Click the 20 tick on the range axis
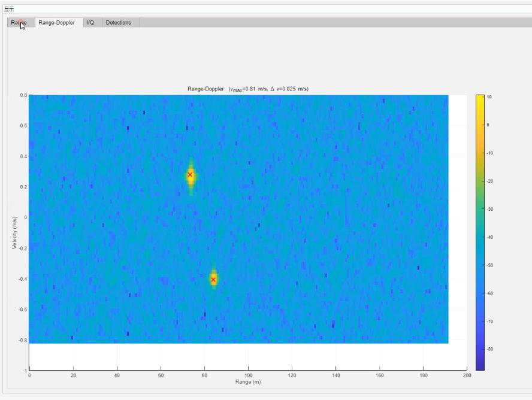Screen dimensions: 532x400 click(x=73, y=375)
